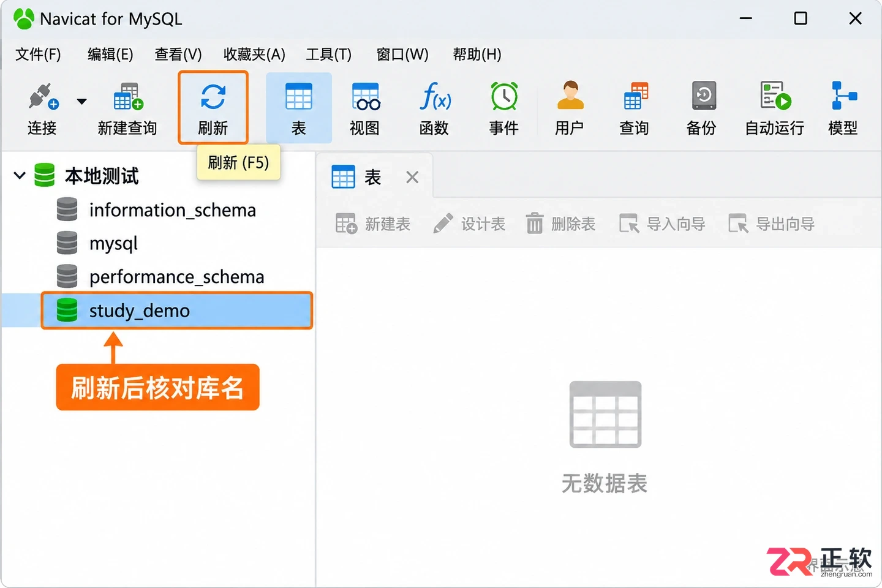
Task: Close the Navicat for MySQL window
Action: [x=856, y=18]
